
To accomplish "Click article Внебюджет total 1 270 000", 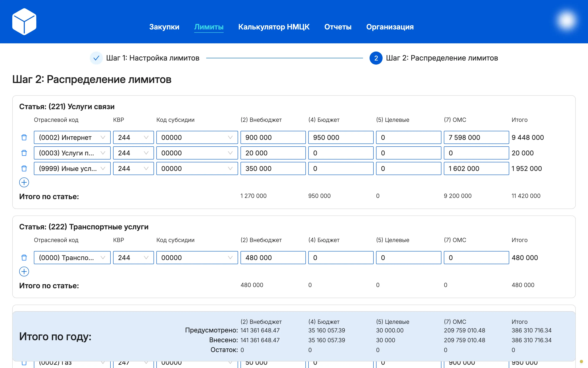I will point(253,196).
